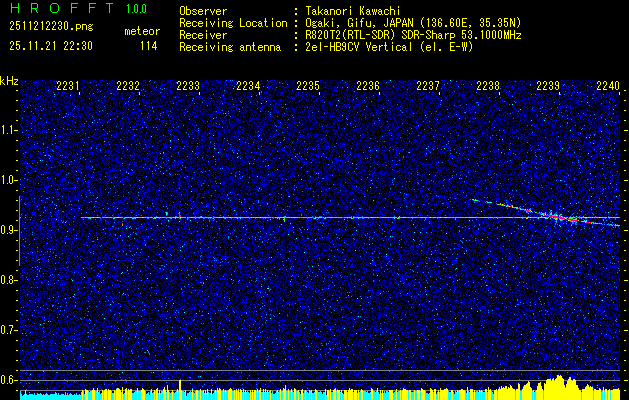Image resolution: width=629 pixels, height=400 pixels.
Task: Click the 2237 time axis marker
Action: [428, 86]
